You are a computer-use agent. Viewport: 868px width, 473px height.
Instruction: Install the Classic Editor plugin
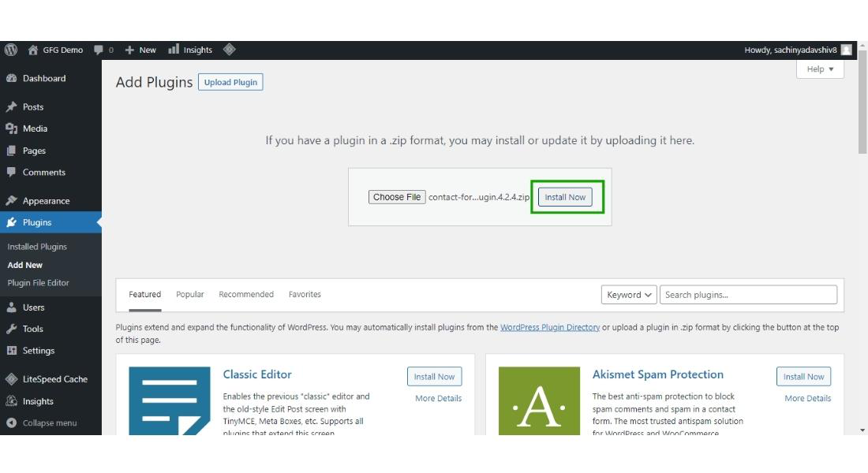[435, 377]
